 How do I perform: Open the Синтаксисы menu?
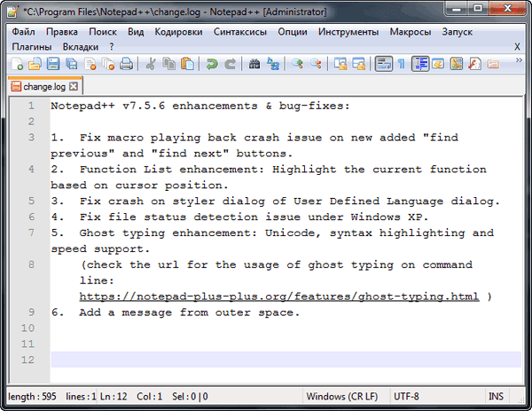pos(240,32)
